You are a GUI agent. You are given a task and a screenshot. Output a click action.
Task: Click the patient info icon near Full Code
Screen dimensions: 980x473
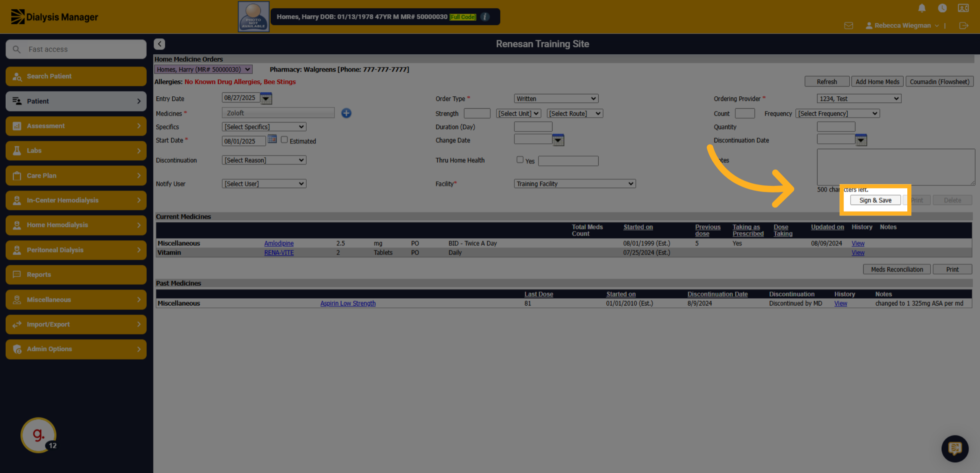[x=485, y=17]
